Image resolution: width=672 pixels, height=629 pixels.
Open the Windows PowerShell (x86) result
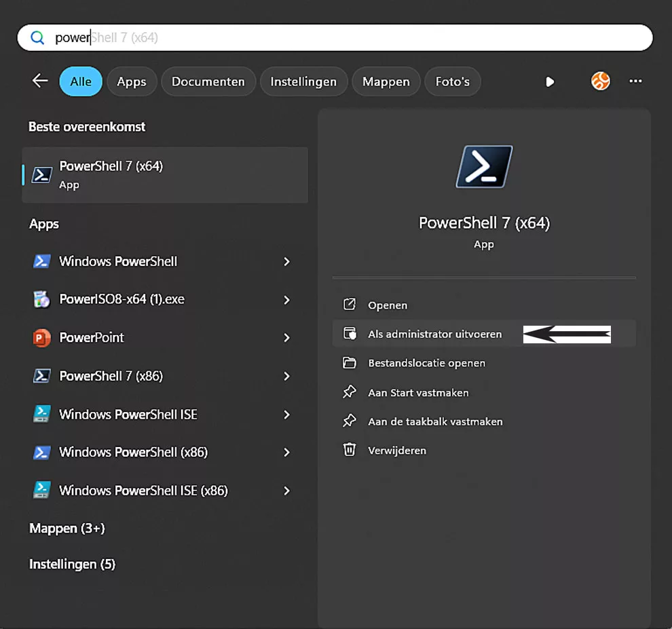[133, 452]
